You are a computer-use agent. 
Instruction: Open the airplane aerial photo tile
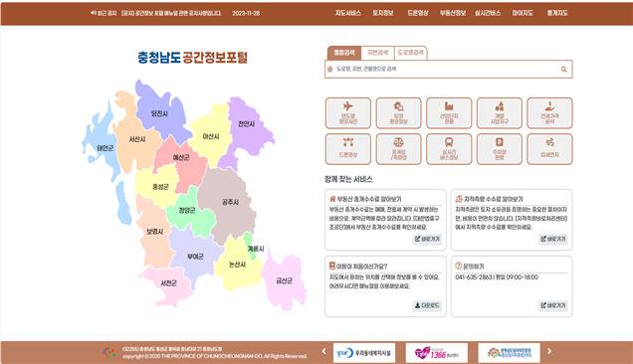(348, 113)
